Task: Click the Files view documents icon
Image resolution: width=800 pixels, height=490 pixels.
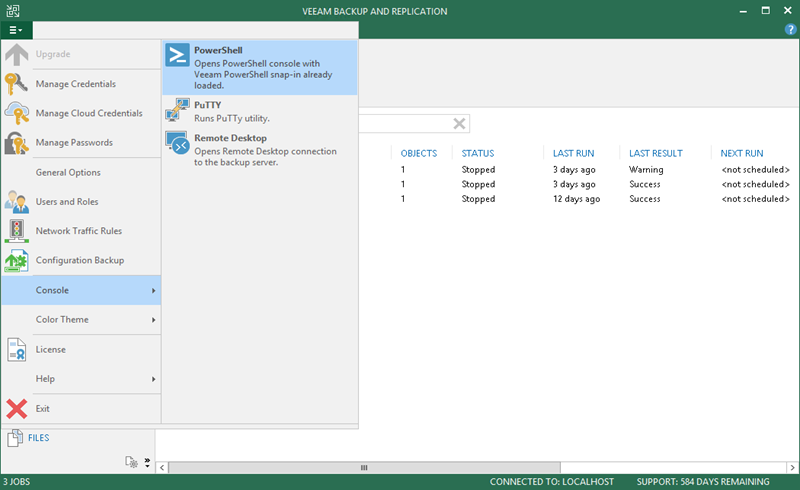Action: click(15, 438)
